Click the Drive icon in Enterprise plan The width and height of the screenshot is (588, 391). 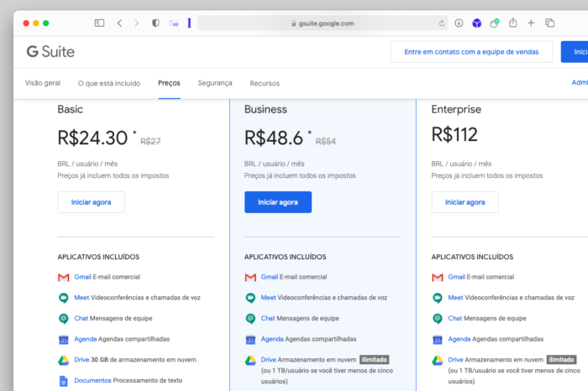click(x=438, y=360)
